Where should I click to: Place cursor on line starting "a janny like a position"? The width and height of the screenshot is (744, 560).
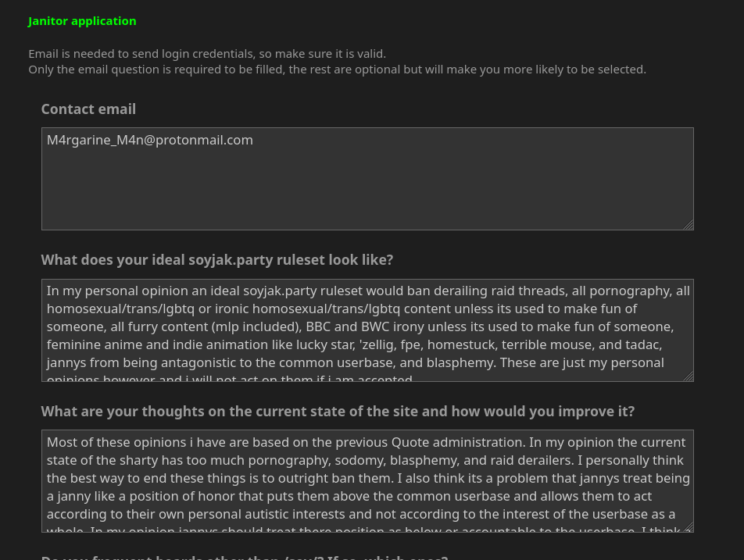[349, 497]
